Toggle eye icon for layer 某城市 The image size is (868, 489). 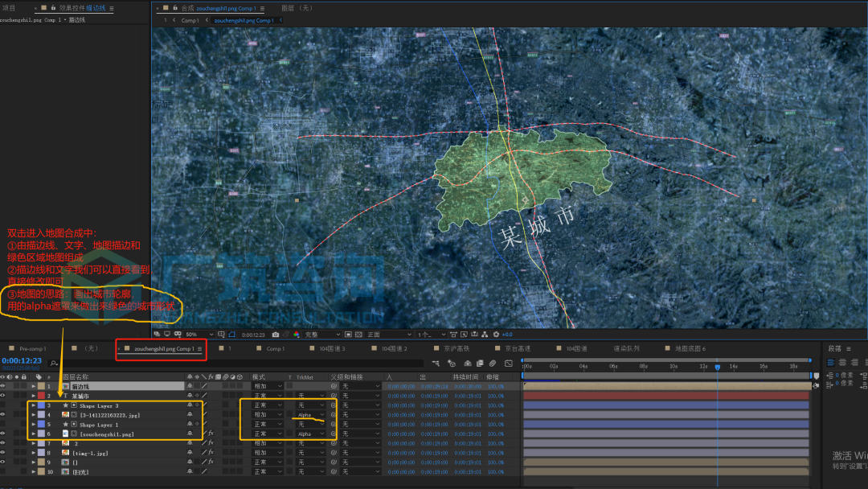click(x=2, y=396)
